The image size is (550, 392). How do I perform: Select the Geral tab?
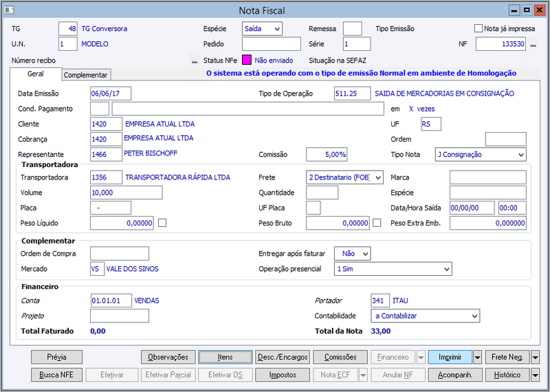(x=36, y=74)
